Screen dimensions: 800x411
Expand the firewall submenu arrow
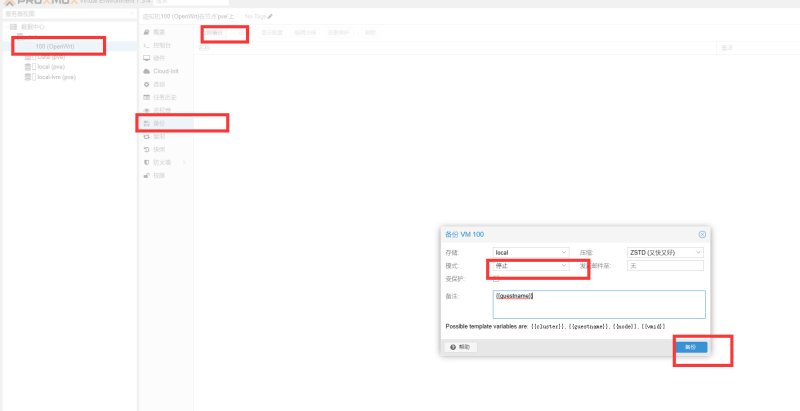pyautogui.click(x=184, y=163)
